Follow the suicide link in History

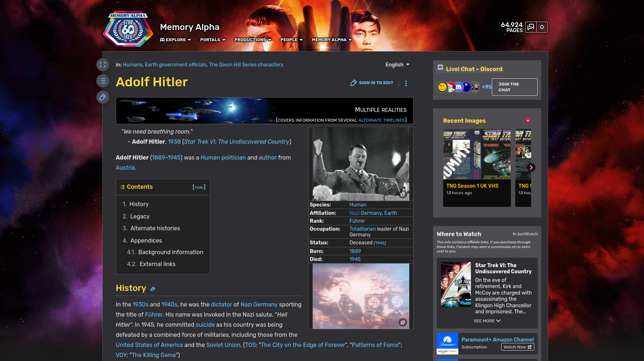205,325
